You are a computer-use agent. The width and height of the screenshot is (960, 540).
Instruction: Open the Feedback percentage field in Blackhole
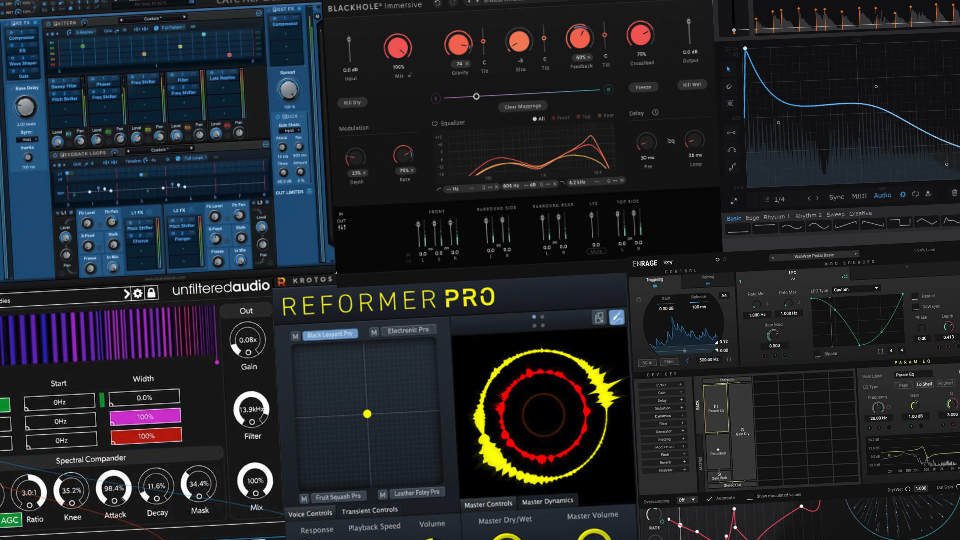pyautogui.click(x=581, y=58)
